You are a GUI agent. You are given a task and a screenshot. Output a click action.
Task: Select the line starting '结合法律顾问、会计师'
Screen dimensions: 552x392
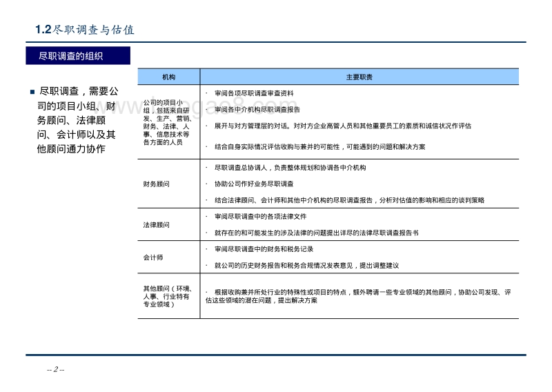point(349,200)
